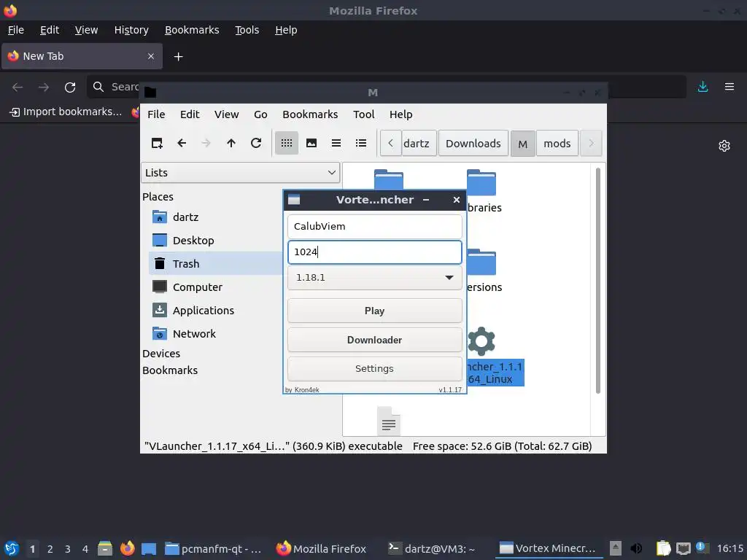
Task: Click the CalubViem username field
Action: [x=374, y=226]
